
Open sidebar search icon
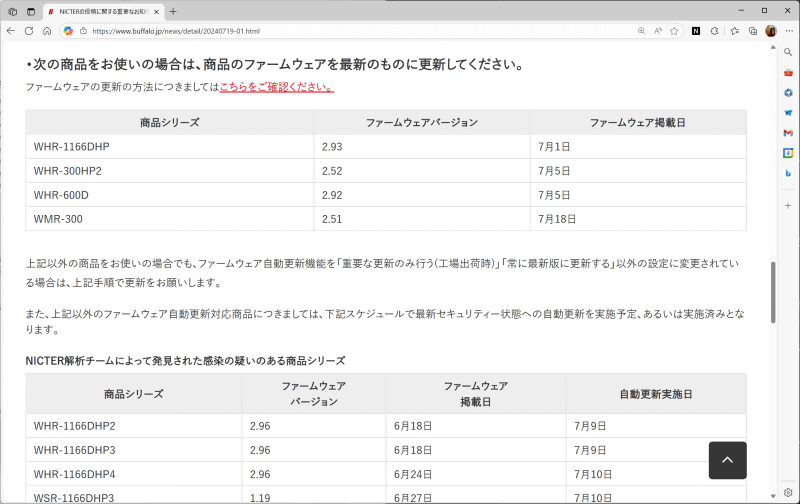(x=788, y=52)
